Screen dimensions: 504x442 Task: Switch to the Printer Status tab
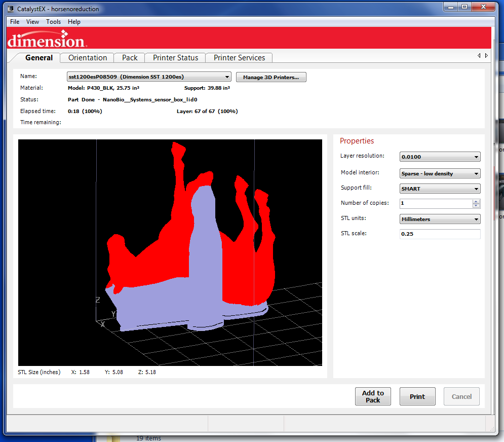[175, 58]
